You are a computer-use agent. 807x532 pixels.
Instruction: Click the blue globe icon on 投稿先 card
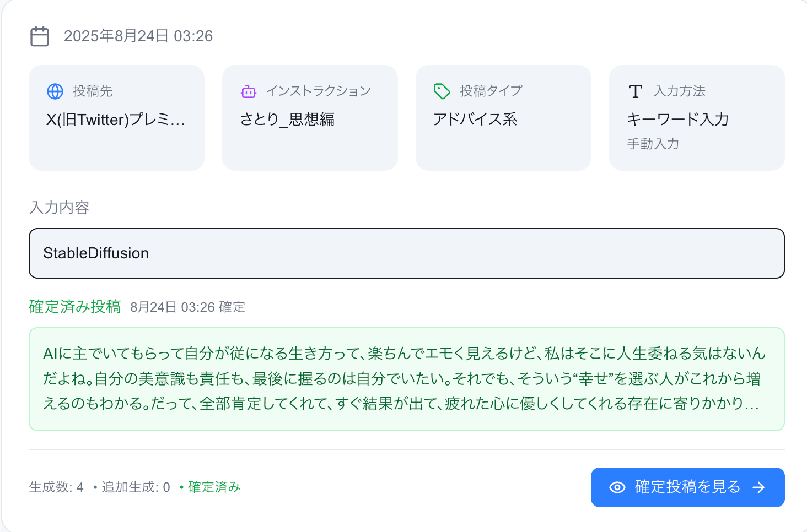click(55, 91)
